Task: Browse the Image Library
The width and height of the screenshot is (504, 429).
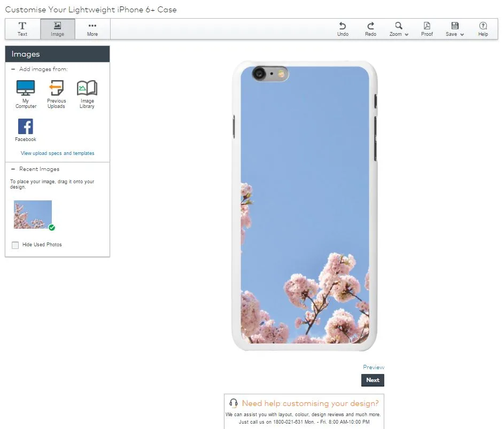Action: 87,94
